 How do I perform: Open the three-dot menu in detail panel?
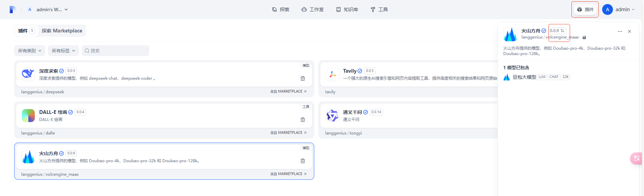click(620, 31)
